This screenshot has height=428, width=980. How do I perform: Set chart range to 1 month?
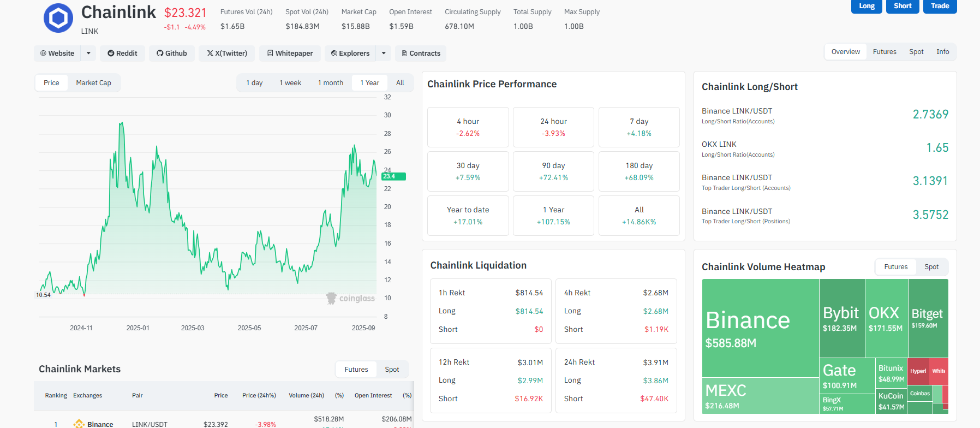(331, 83)
